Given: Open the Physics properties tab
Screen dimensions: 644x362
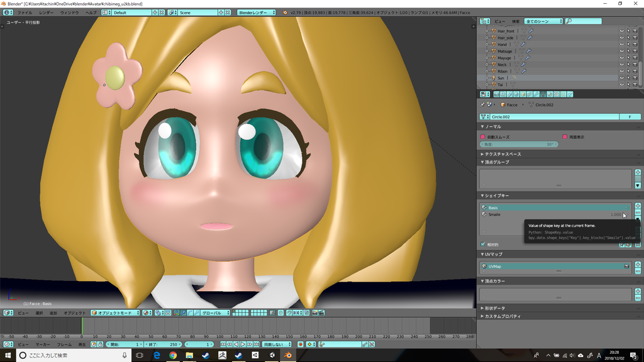Looking at the screenshot, I should click(570, 94).
